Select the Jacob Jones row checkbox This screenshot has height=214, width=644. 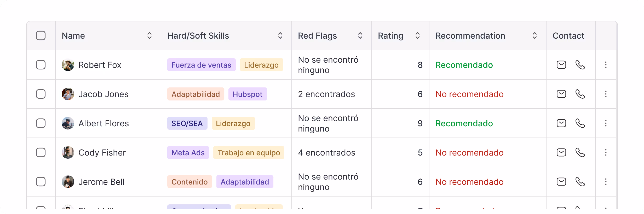click(x=41, y=94)
